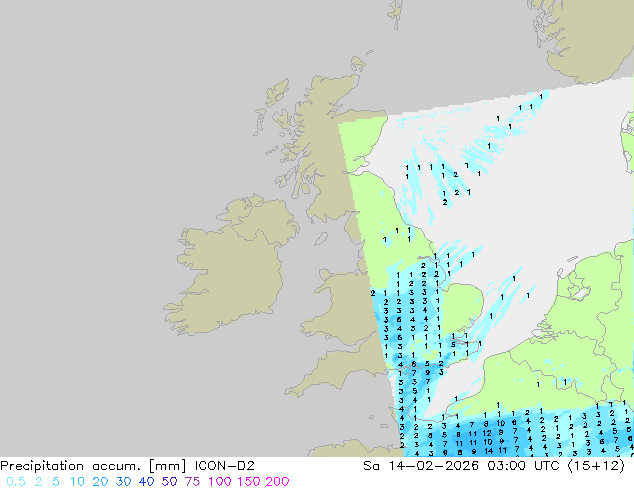
Task: Click the 'Sa 14-02-2026' date text
Action: pos(421,466)
